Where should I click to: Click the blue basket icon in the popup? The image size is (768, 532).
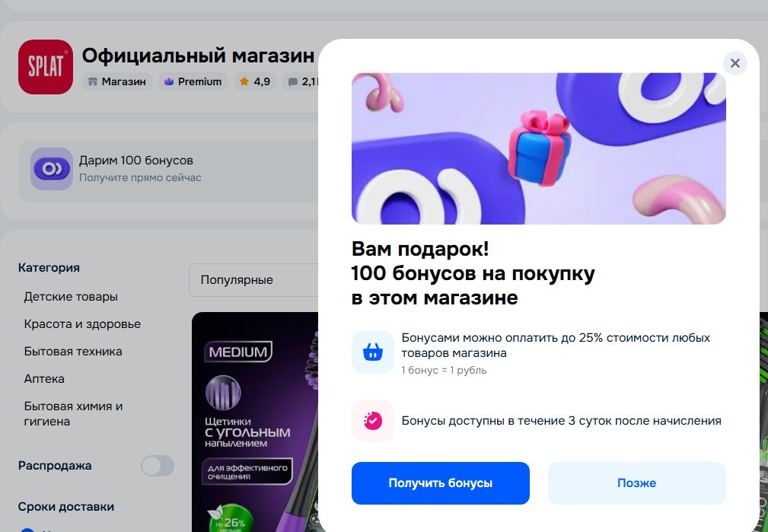pyautogui.click(x=373, y=352)
